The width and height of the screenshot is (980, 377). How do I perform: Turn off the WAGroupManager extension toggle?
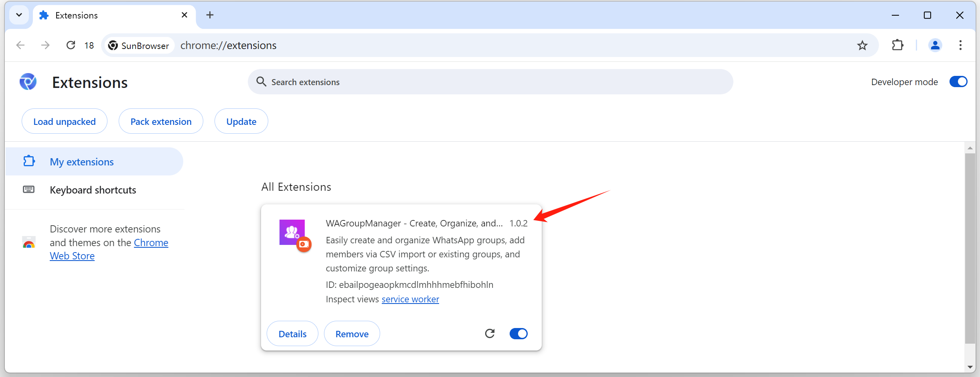pyautogui.click(x=518, y=334)
